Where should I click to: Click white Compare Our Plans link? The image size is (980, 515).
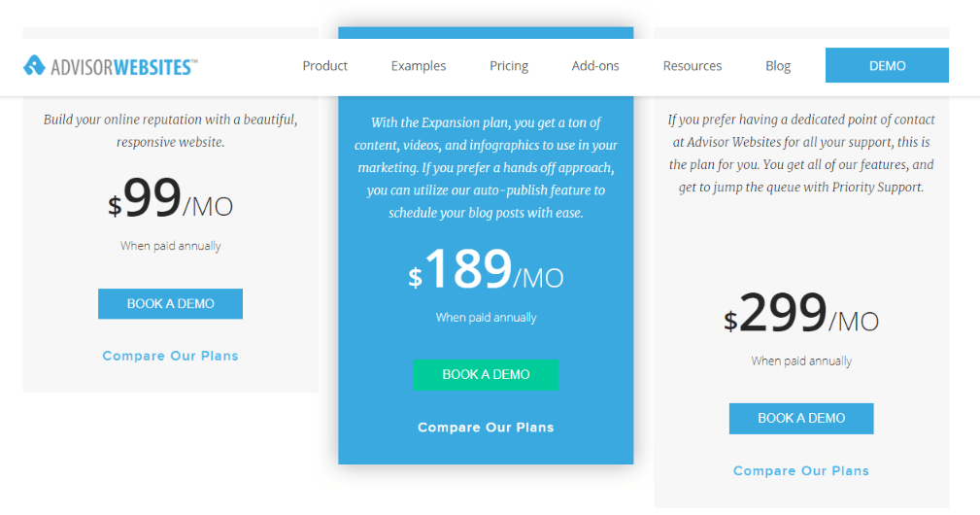click(x=486, y=428)
